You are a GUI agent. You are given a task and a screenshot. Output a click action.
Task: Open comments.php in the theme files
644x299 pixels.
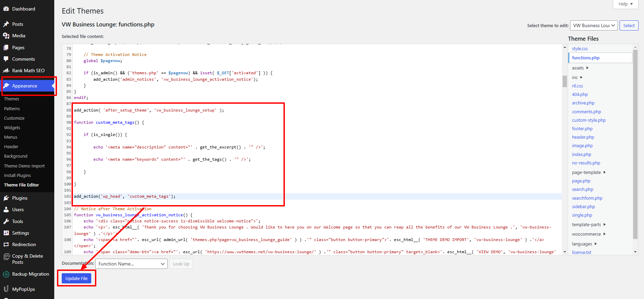(586, 112)
